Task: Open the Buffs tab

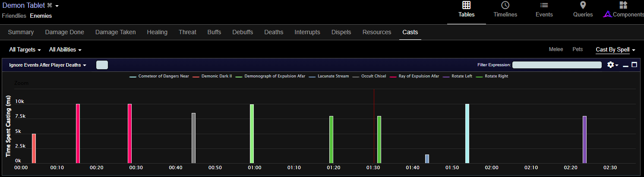Action: (x=214, y=32)
